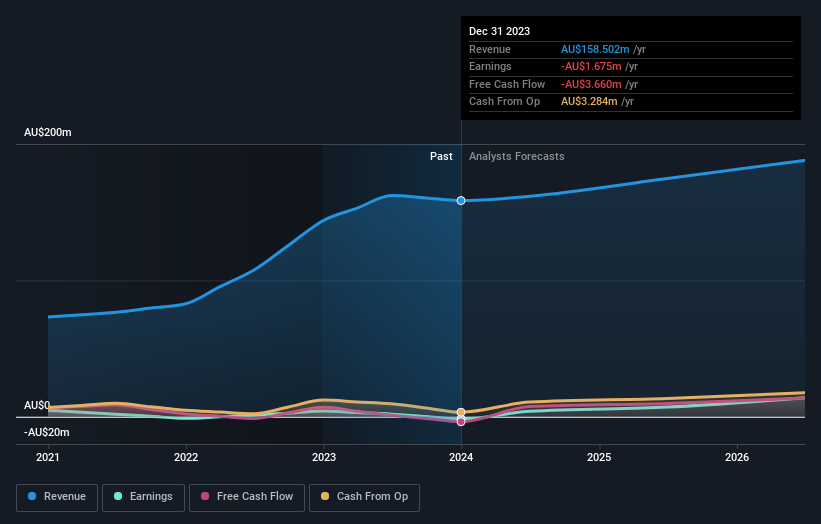Click the AU$0 y-axis label
This screenshot has height=524, width=821.
click(37, 405)
